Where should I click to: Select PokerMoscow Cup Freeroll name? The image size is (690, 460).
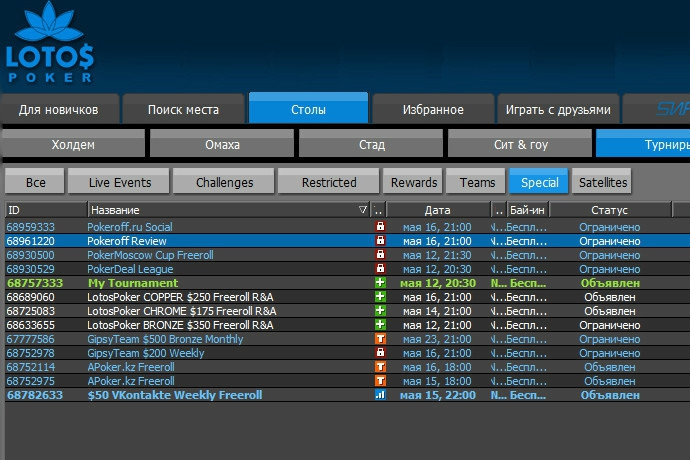150,255
